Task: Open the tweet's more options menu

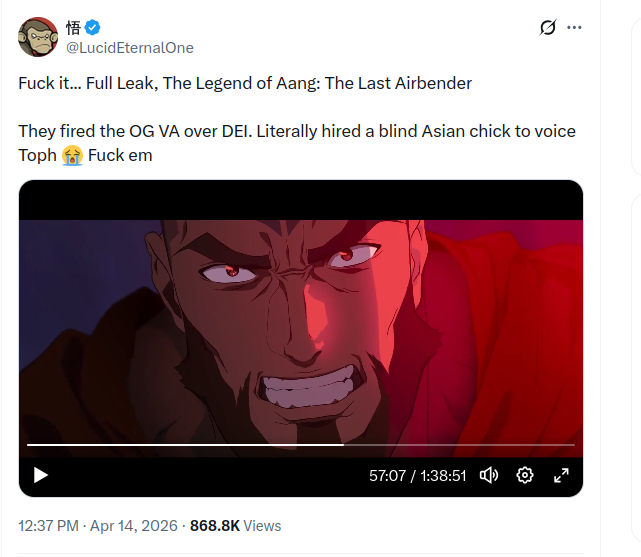Action: [574, 28]
